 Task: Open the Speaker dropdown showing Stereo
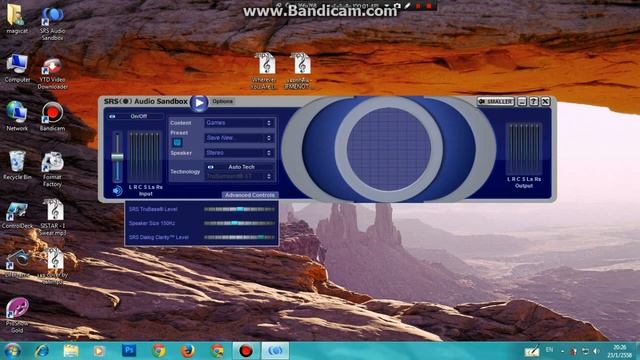point(239,153)
